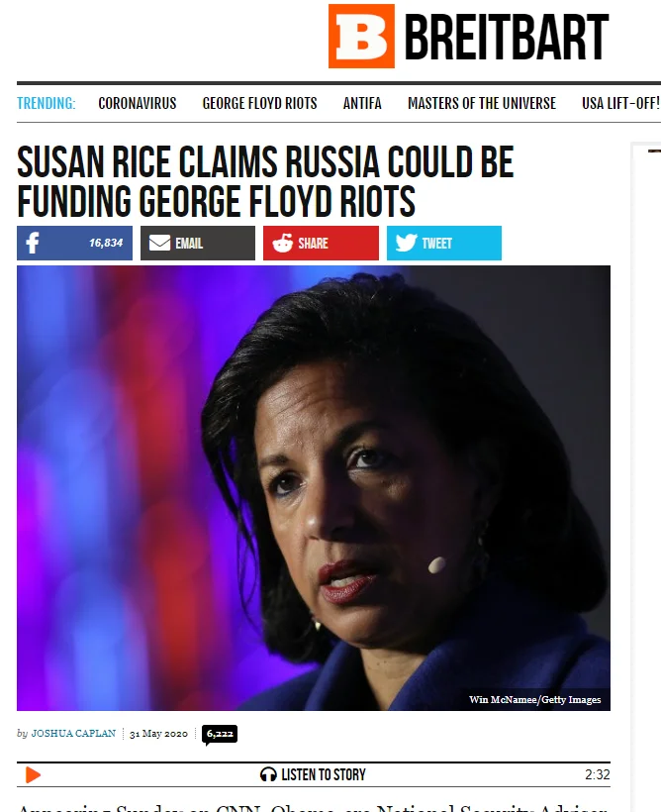Click the main article photo
The image size is (661, 812).
click(313, 488)
